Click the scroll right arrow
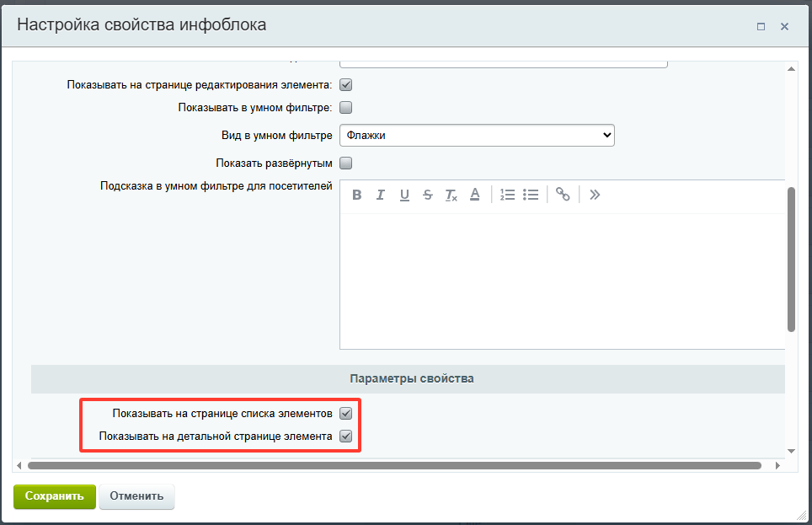The height and width of the screenshot is (525, 812). [777, 465]
